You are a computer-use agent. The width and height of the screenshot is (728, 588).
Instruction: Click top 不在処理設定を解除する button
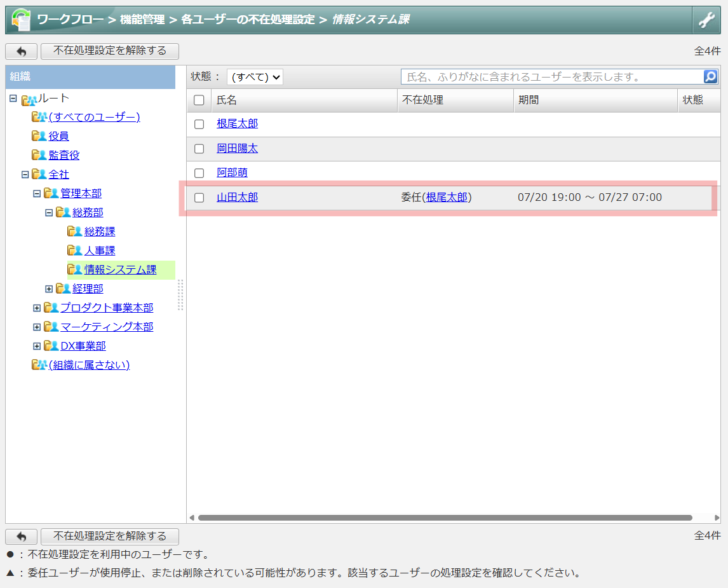(x=109, y=51)
